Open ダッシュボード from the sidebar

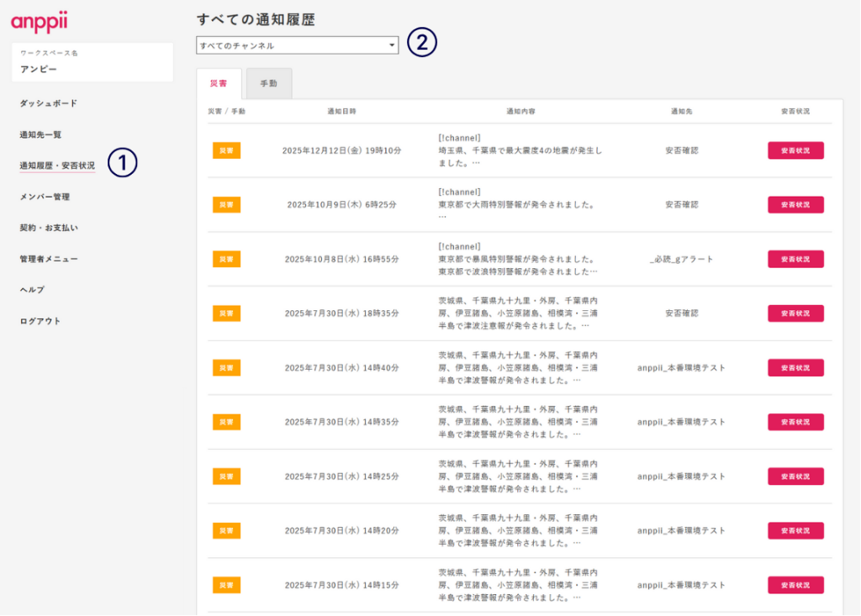point(49,103)
